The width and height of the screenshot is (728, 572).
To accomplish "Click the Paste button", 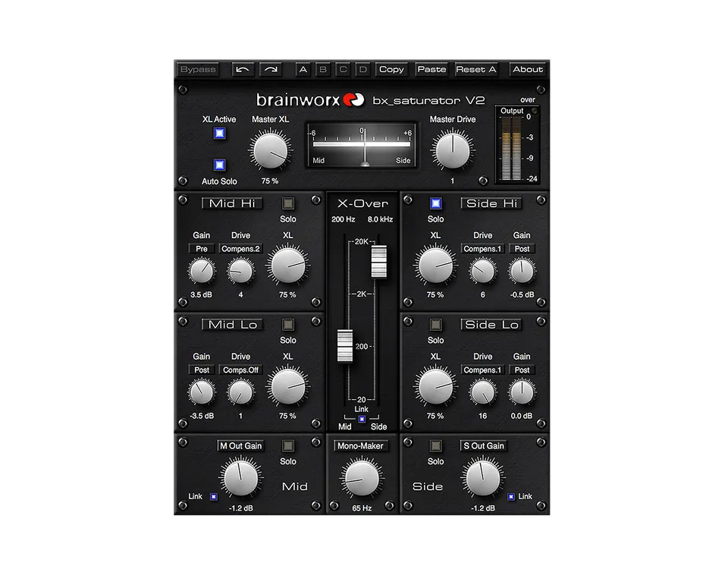I will tap(431, 70).
